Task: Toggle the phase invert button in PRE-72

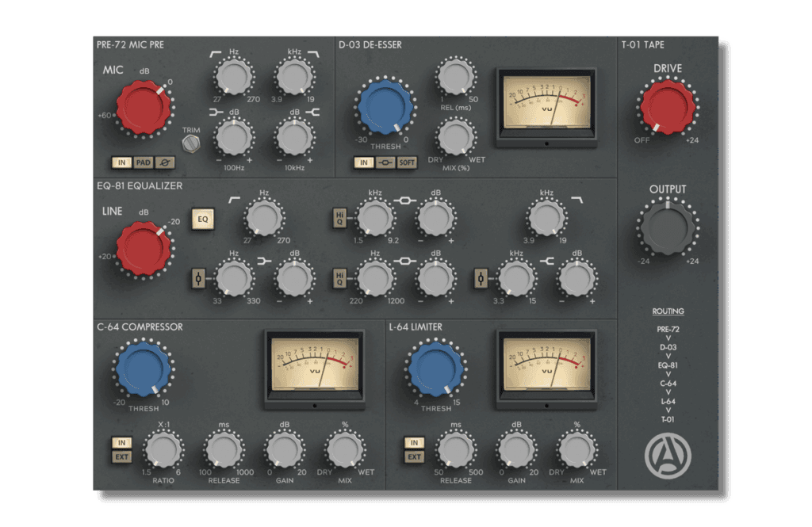Action: (x=166, y=162)
